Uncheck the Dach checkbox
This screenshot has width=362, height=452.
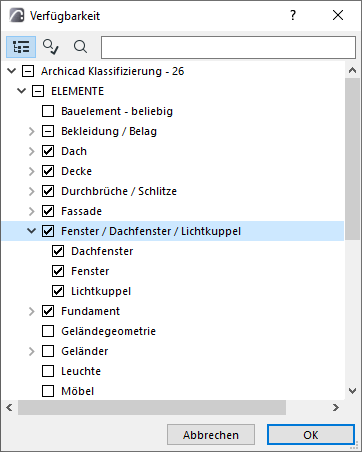48,151
